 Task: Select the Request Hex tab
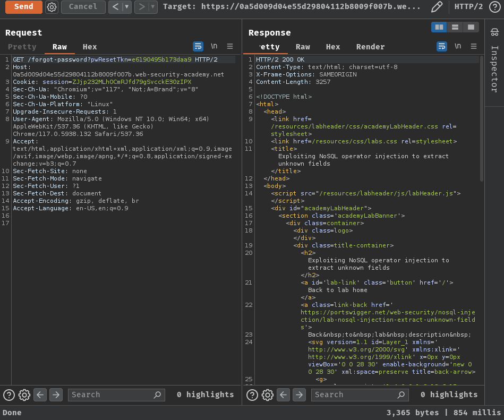[90, 47]
